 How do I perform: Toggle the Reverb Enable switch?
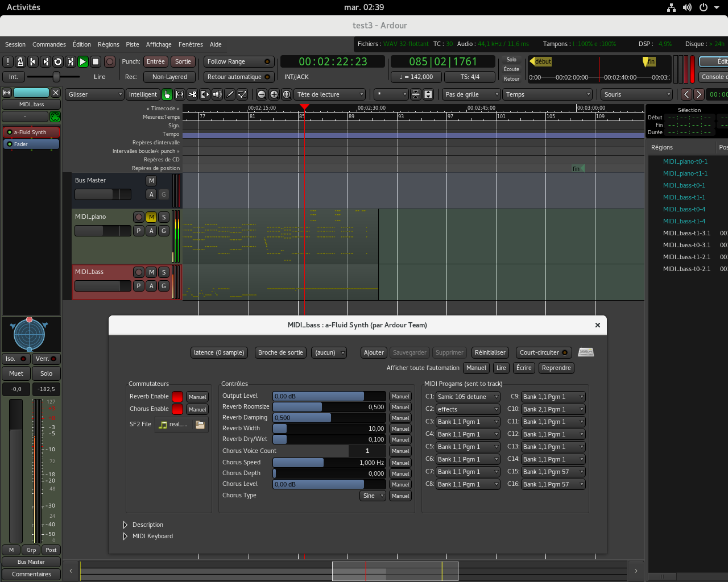click(177, 397)
